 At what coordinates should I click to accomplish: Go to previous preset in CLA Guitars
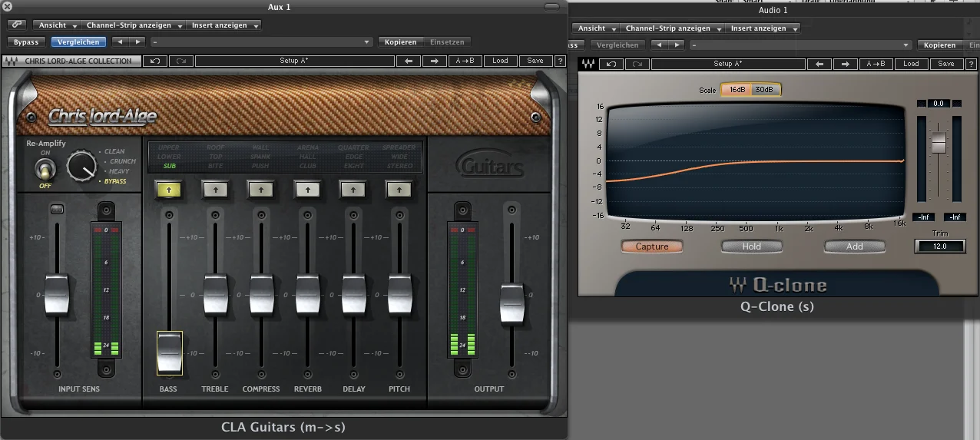point(408,61)
